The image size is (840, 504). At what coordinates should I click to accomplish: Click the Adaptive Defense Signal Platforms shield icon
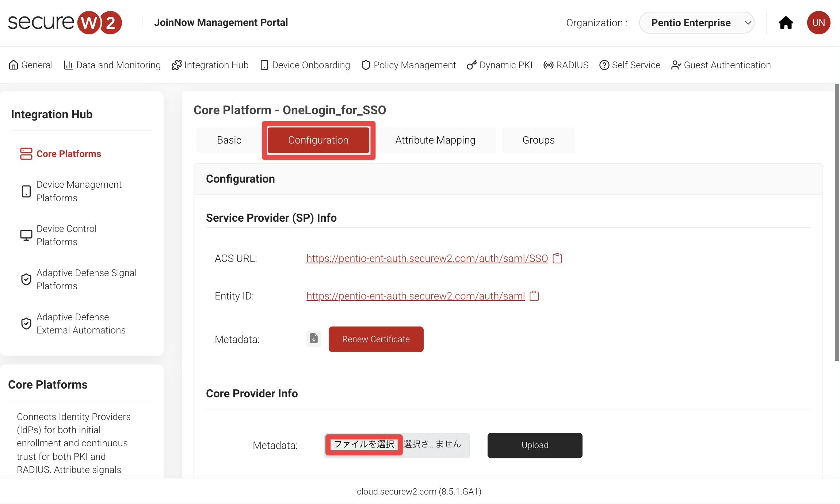[26, 279]
